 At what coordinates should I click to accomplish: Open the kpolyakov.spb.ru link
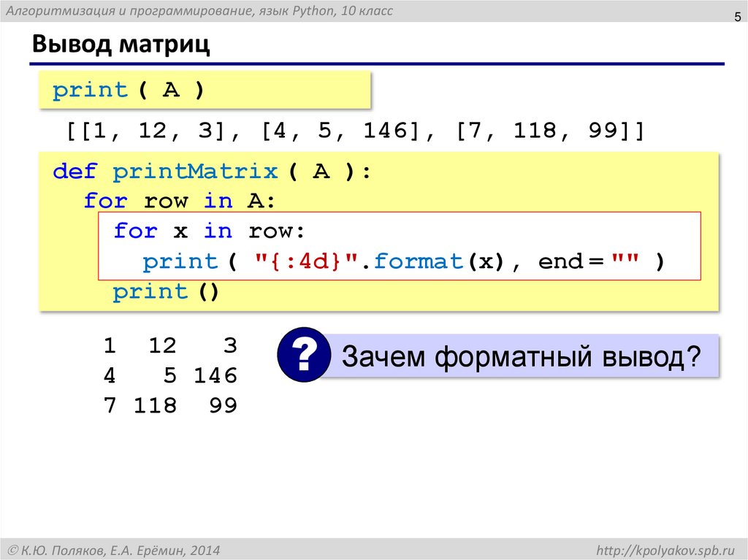point(665,550)
